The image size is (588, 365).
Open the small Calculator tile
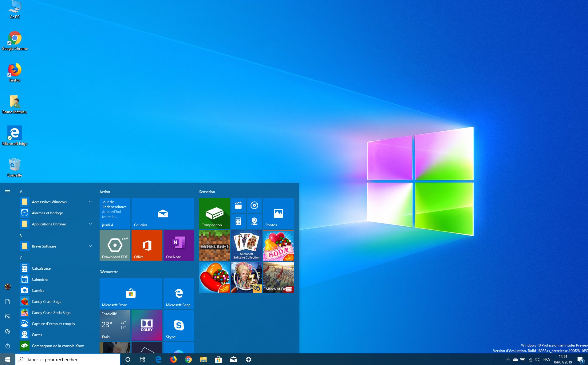point(239,221)
